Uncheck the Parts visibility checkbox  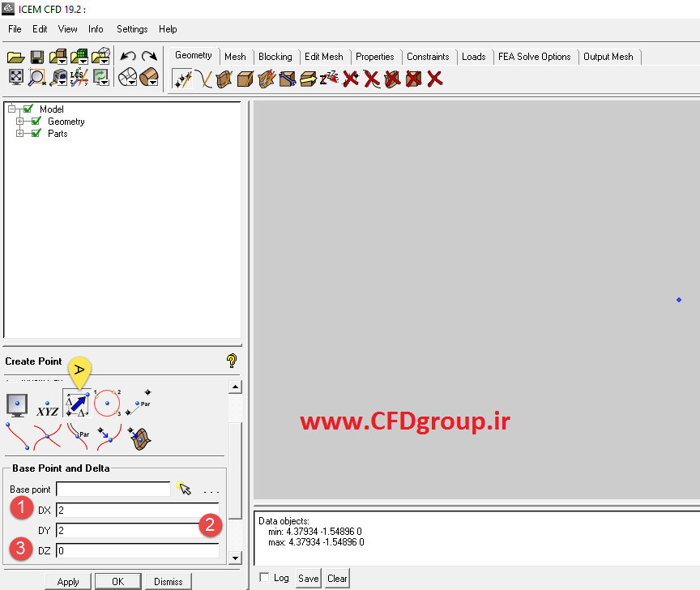(36, 134)
